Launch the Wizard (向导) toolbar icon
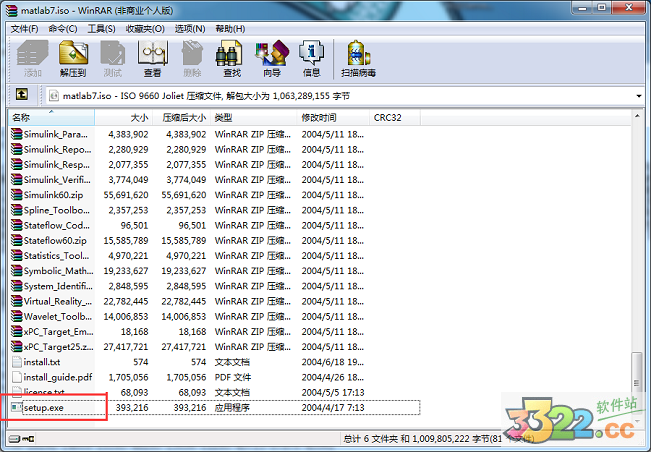 pyautogui.click(x=272, y=54)
